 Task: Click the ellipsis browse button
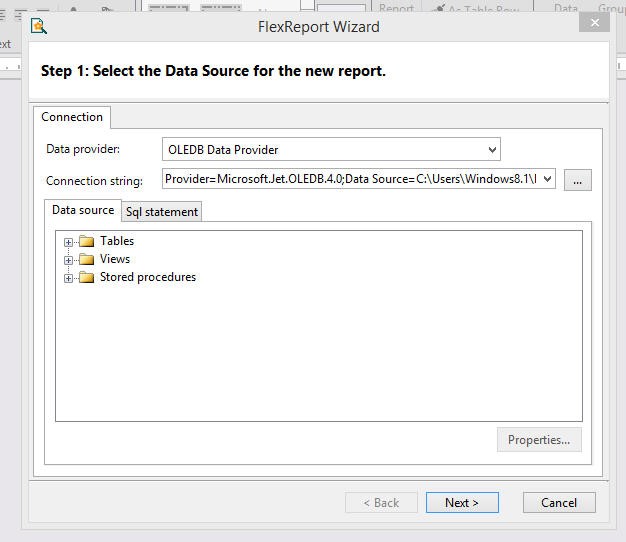point(577,180)
